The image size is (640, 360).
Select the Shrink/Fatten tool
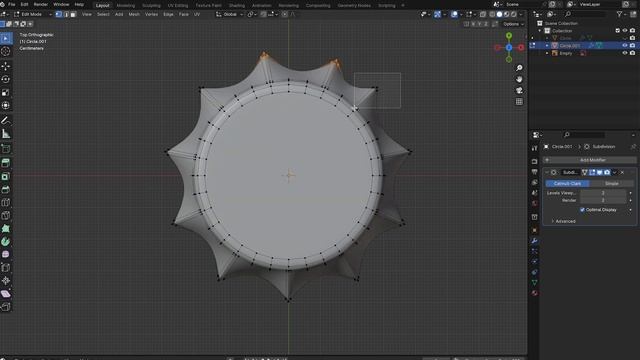(6, 281)
